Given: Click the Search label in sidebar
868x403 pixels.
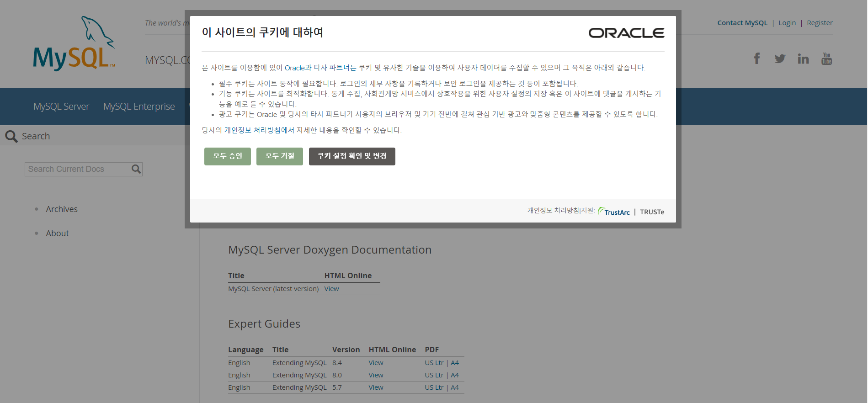Looking at the screenshot, I should [36, 136].
